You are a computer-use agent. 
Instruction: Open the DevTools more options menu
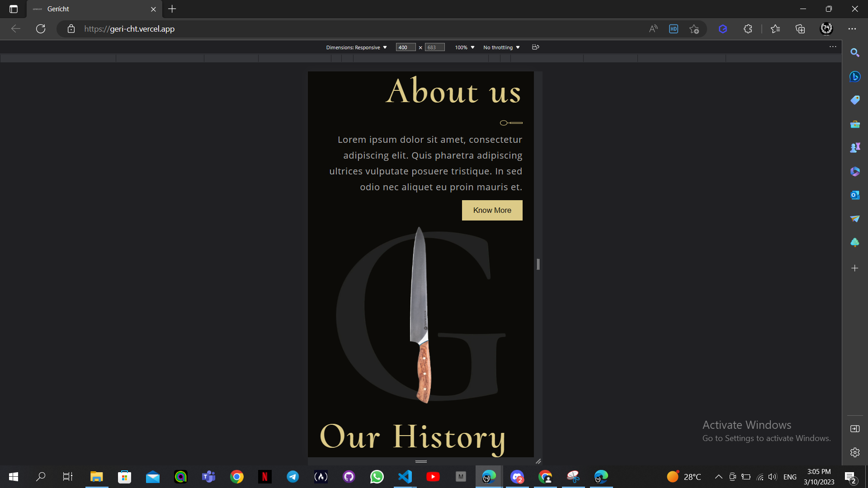833,46
